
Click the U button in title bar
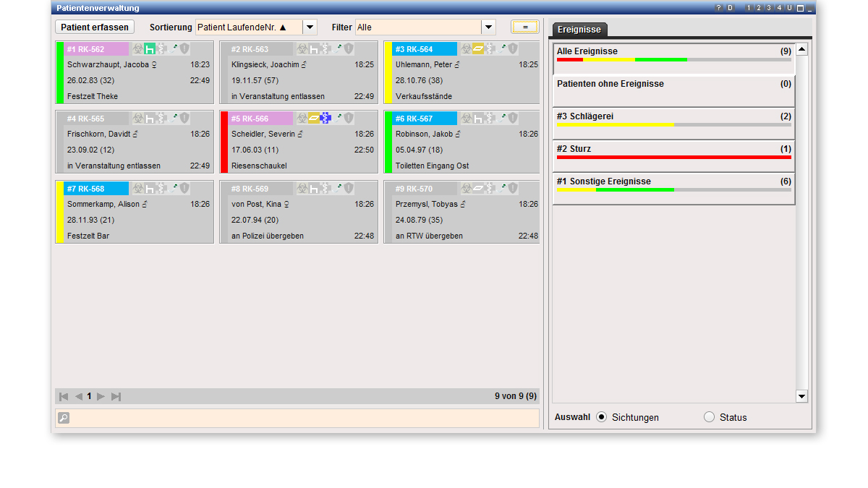click(x=789, y=8)
